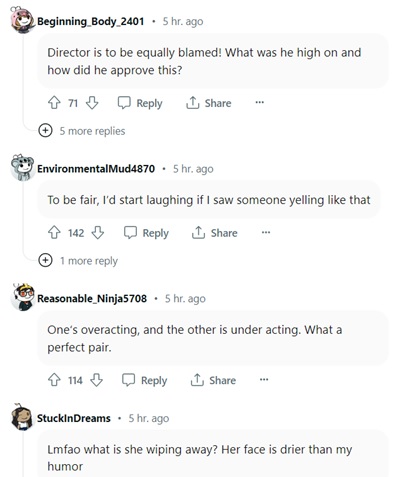Image resolution: width=399 pixels, height=477 pixels.
Task: Reply to the laughing at yelling comment
Action: [146, 233]
